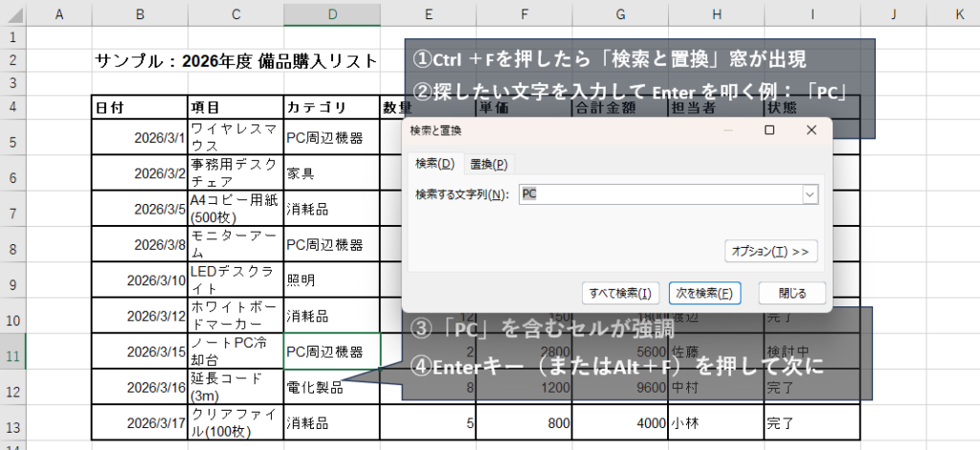Select the 検索 (Find) tab
Screen dimensions: 980x450
click(434, 164)
